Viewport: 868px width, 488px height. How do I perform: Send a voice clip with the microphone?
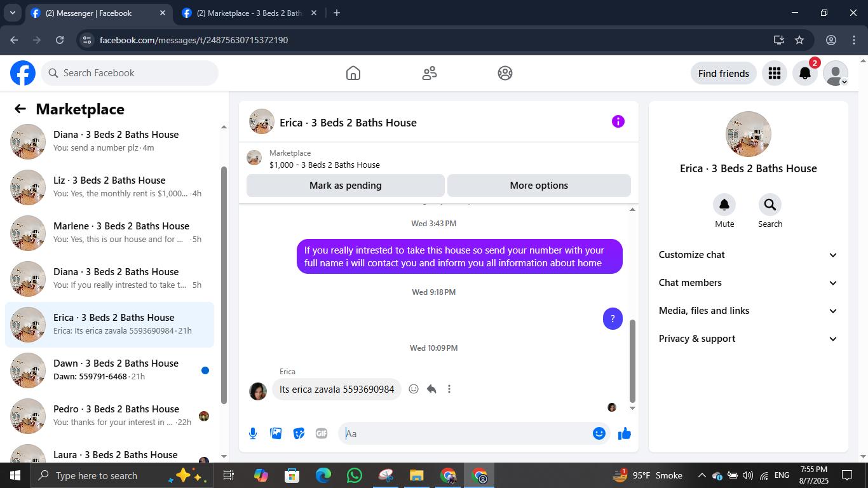253,433
